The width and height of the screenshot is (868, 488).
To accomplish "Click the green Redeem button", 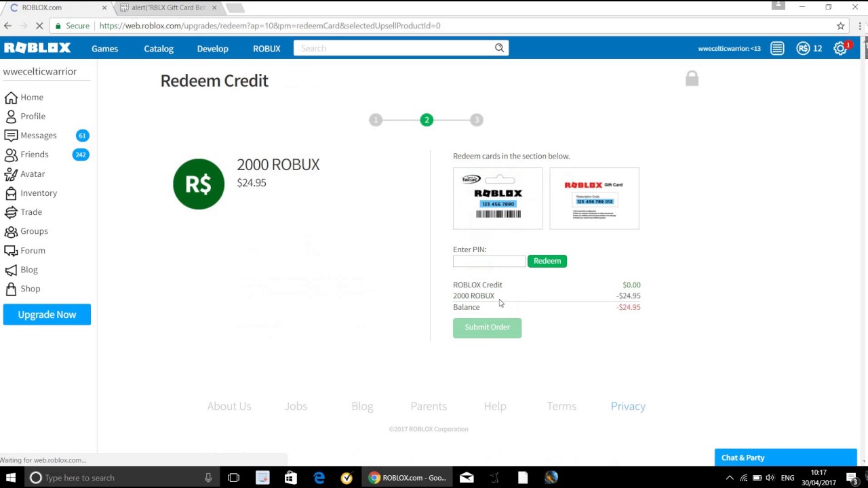I will tap(547, 261).
